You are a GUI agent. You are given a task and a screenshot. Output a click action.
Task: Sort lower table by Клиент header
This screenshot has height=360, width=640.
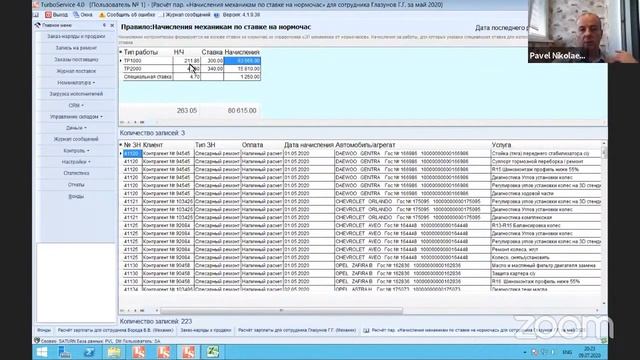153,145
